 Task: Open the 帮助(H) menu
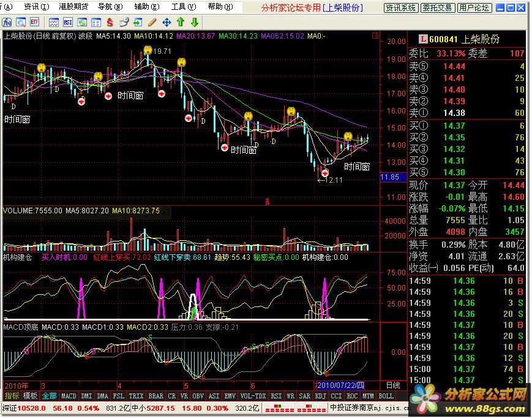(220, 7)
